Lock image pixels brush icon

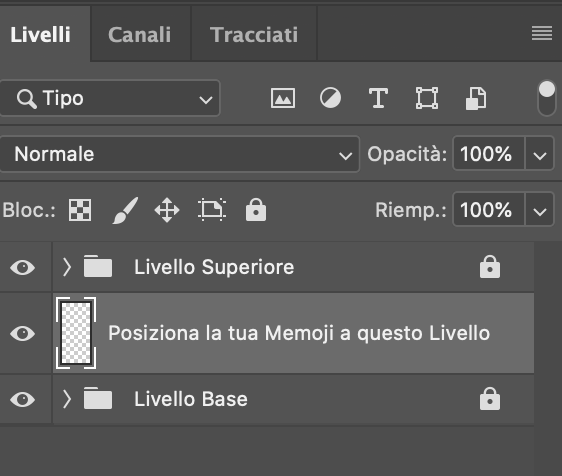pos(125,210)
